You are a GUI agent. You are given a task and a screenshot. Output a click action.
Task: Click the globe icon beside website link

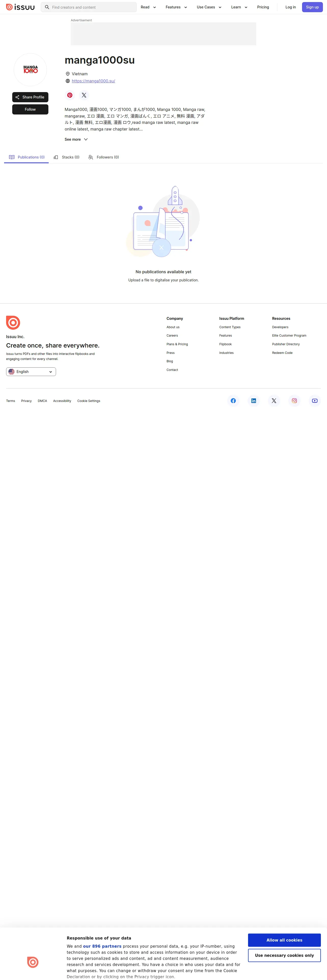click(68, 81)
